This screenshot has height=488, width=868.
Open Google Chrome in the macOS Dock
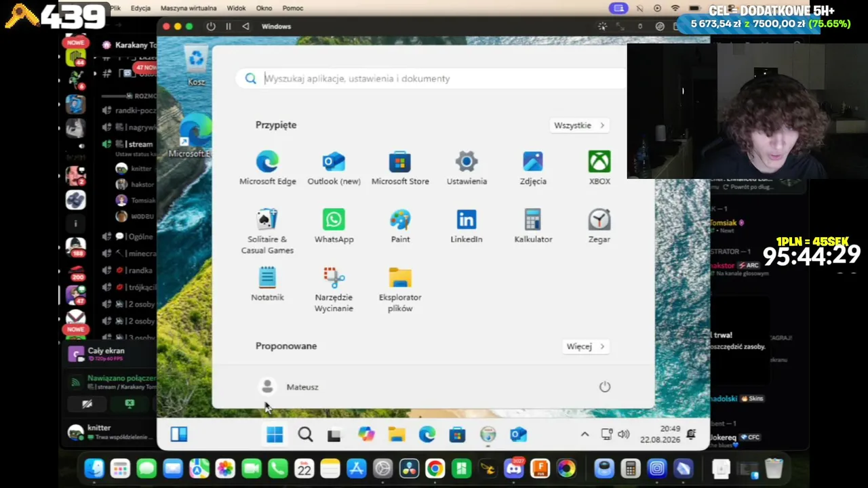(x=435, y=468)
